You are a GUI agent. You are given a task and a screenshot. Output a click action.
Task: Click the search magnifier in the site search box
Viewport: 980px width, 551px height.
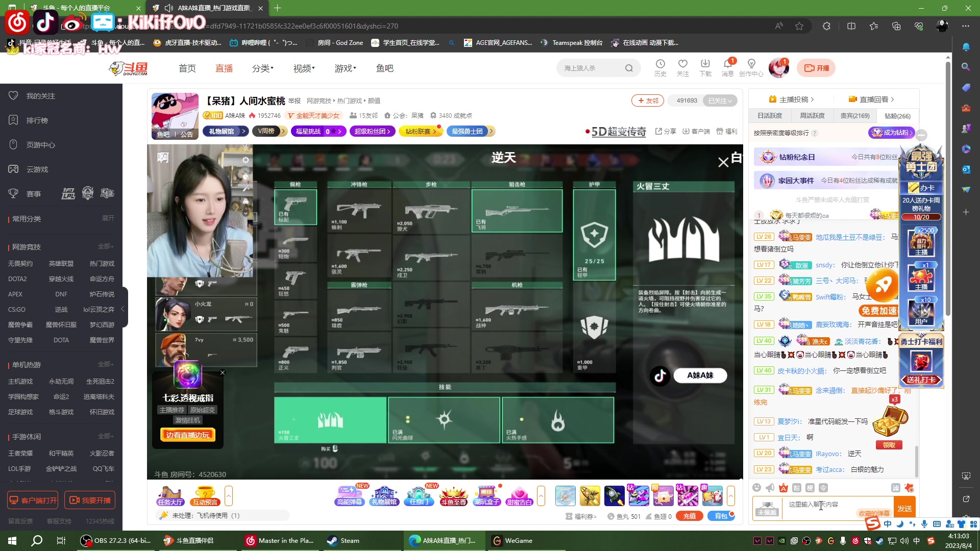629,68
